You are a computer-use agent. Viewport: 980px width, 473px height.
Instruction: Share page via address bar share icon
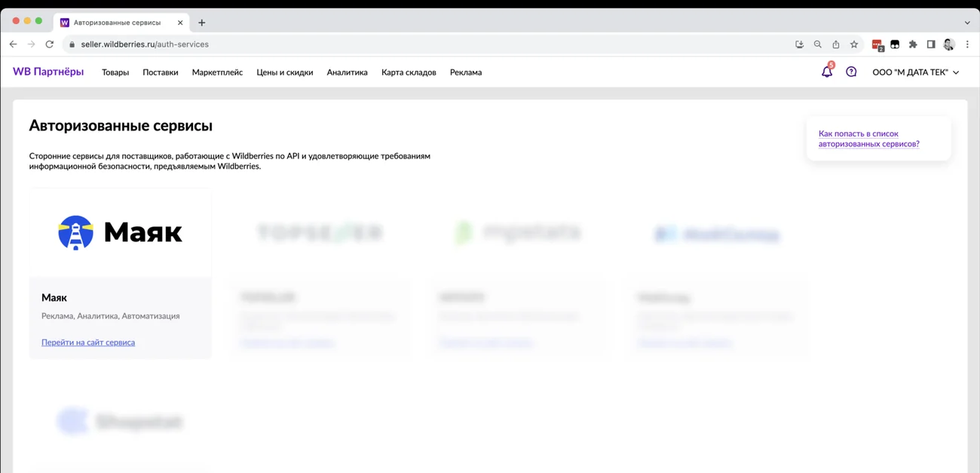(x=836, y=45)
